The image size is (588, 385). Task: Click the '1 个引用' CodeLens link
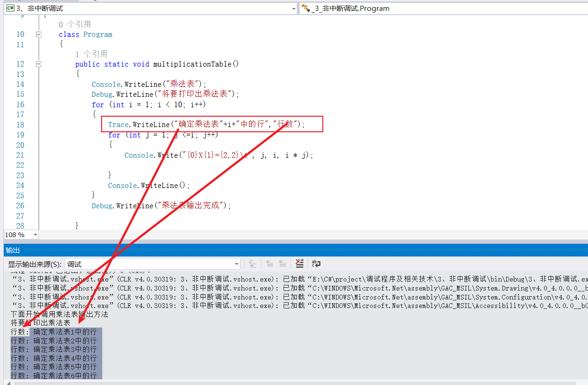(x=91, y=54)
